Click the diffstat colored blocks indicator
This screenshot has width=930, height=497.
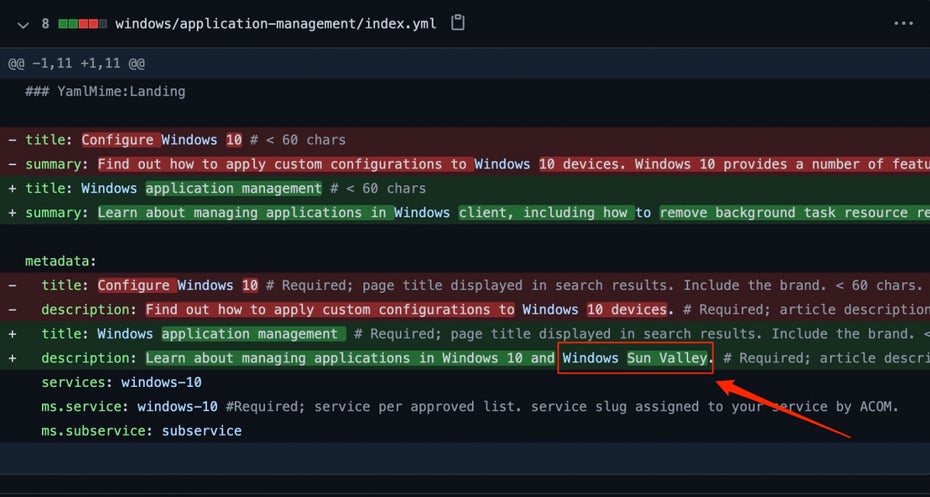point(82,24)
